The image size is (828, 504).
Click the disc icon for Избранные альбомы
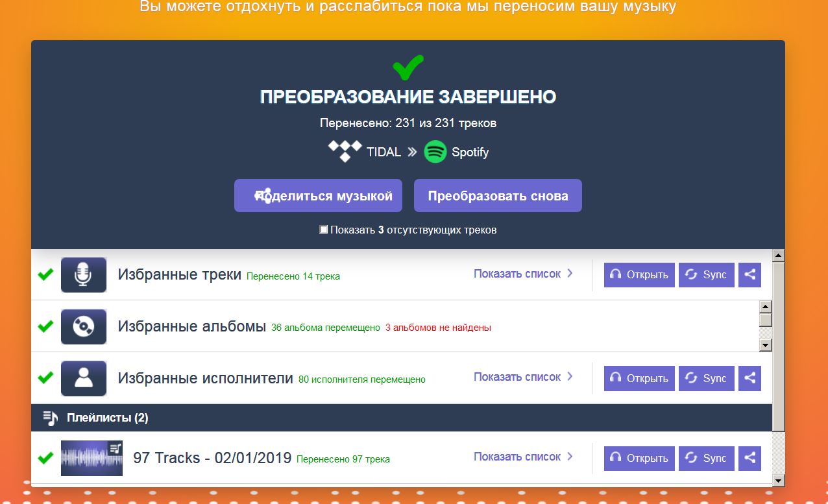tap(84, 327)
